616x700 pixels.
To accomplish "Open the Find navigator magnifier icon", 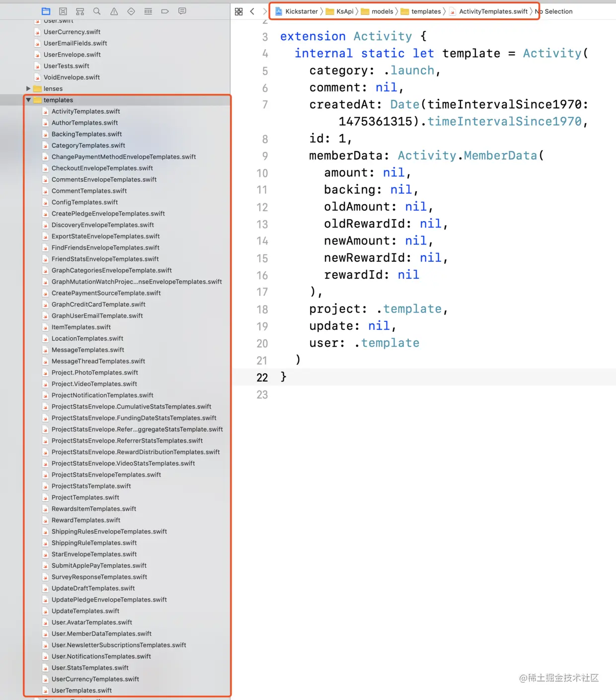I will 97,11.
